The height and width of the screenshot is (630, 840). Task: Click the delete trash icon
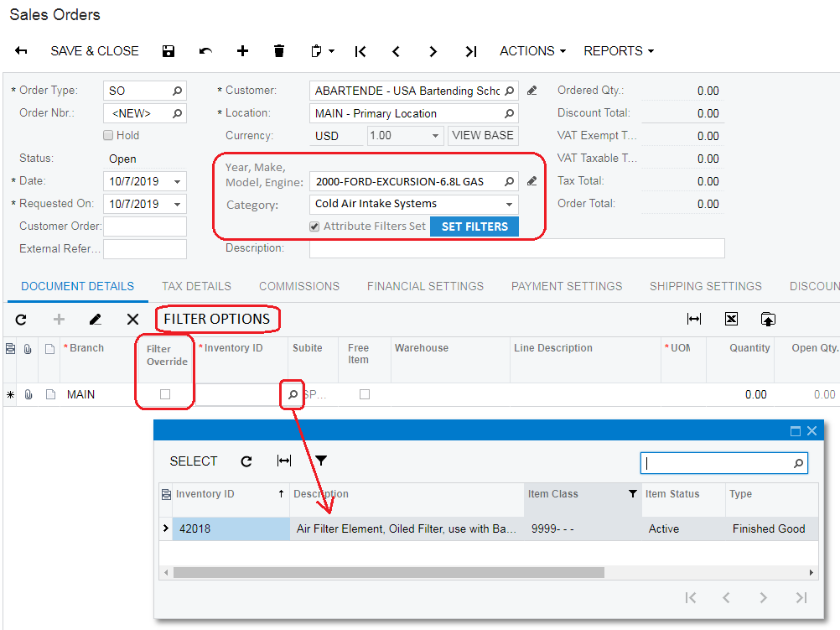click(x=279, y=51)
